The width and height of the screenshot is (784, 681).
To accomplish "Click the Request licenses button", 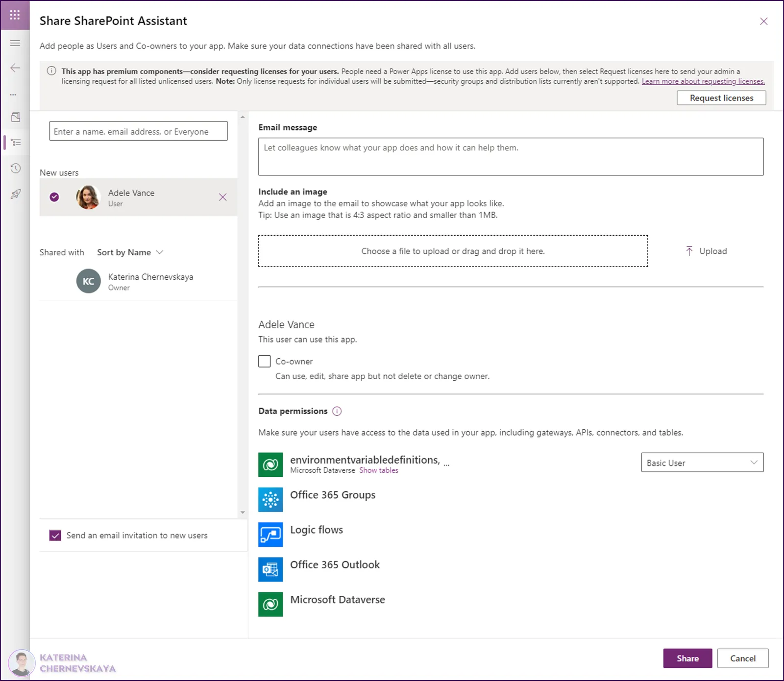I will point(721,98).
